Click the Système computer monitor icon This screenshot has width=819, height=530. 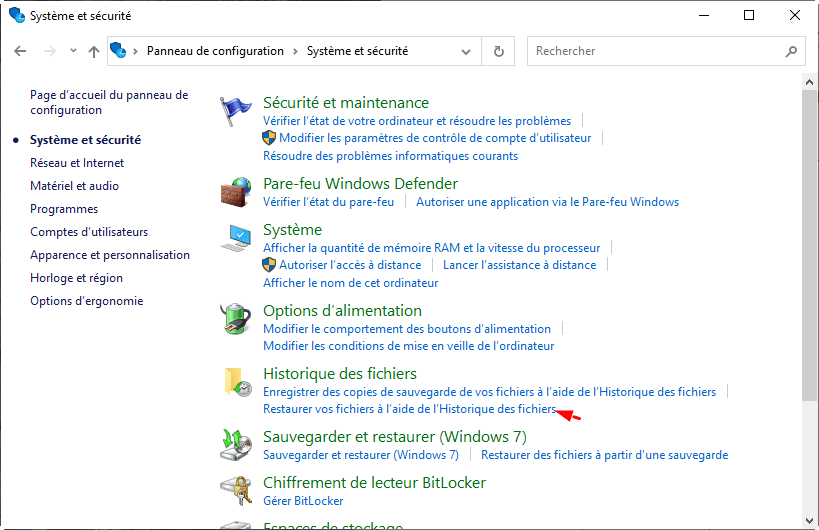tap(236, 238)
